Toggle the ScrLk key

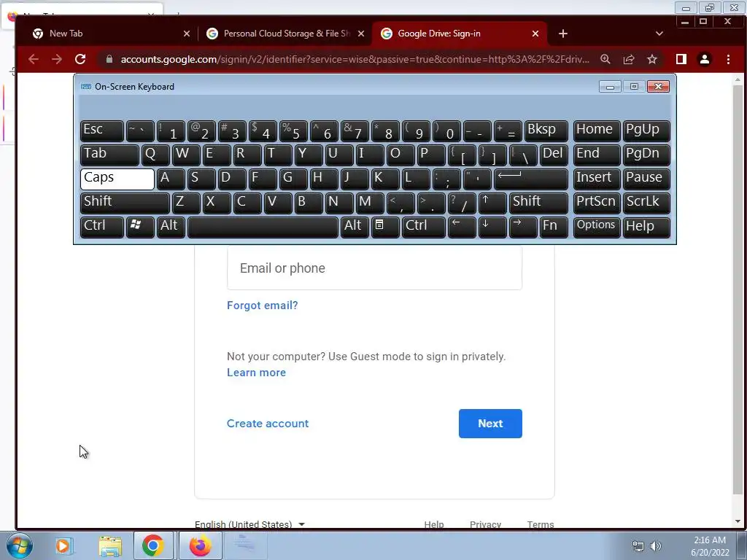[646, 203]
